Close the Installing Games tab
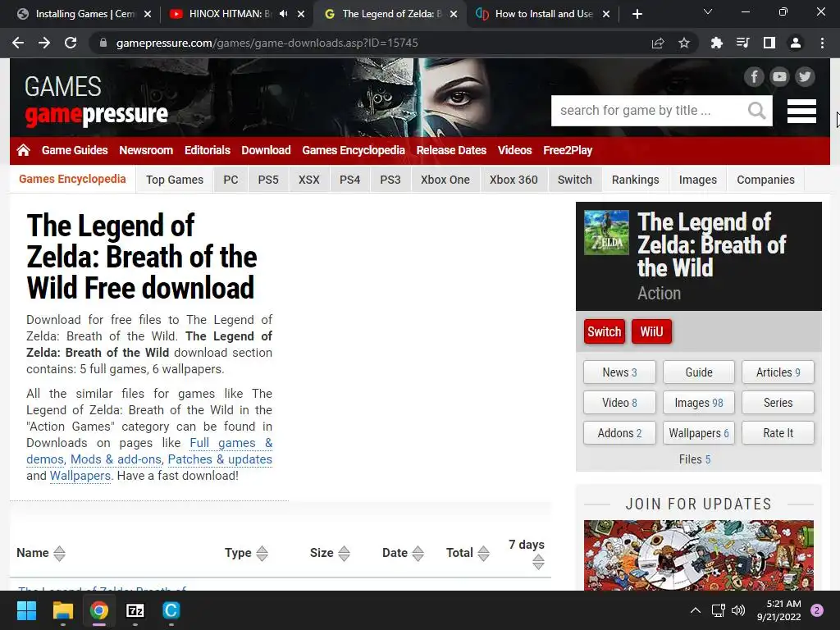 [x=148, y=14]
